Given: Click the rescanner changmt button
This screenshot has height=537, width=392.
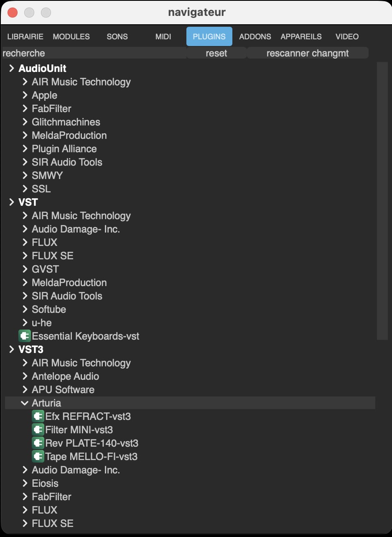Looking at the screenshot, I should pos(307,54).
